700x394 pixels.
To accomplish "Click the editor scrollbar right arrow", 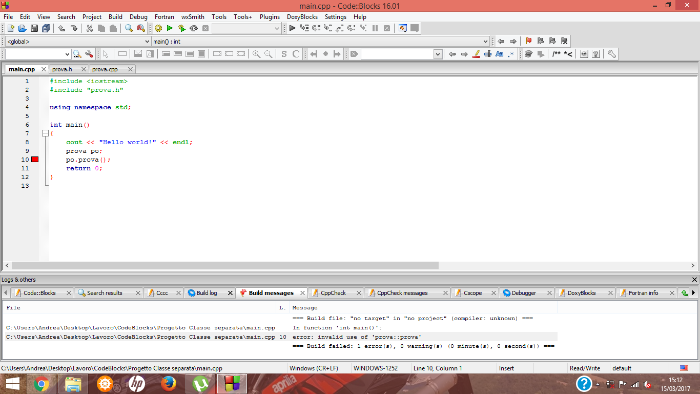I will point(693,265).
